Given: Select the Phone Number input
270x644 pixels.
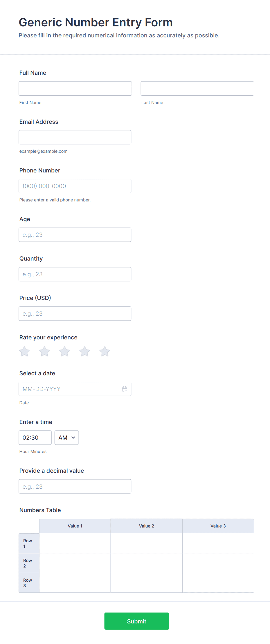Looking at the screenshot, I should pos(75,186).
